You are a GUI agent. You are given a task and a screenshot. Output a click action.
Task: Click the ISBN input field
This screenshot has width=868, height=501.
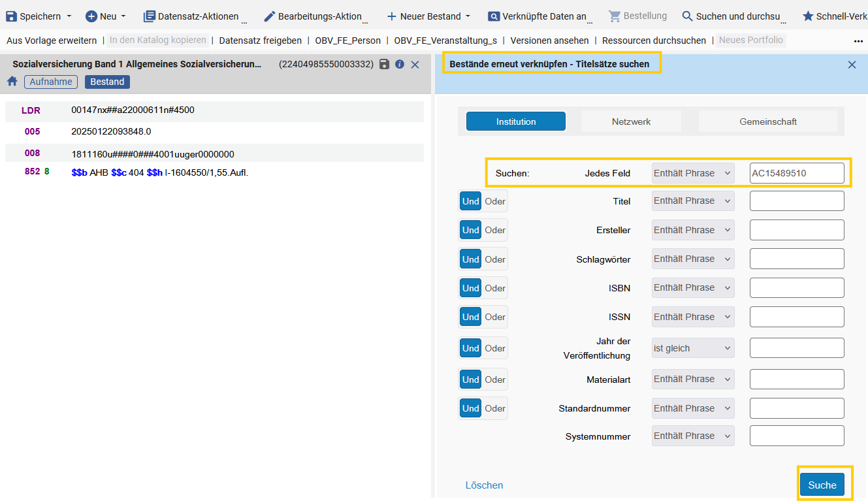click(797, 287)
